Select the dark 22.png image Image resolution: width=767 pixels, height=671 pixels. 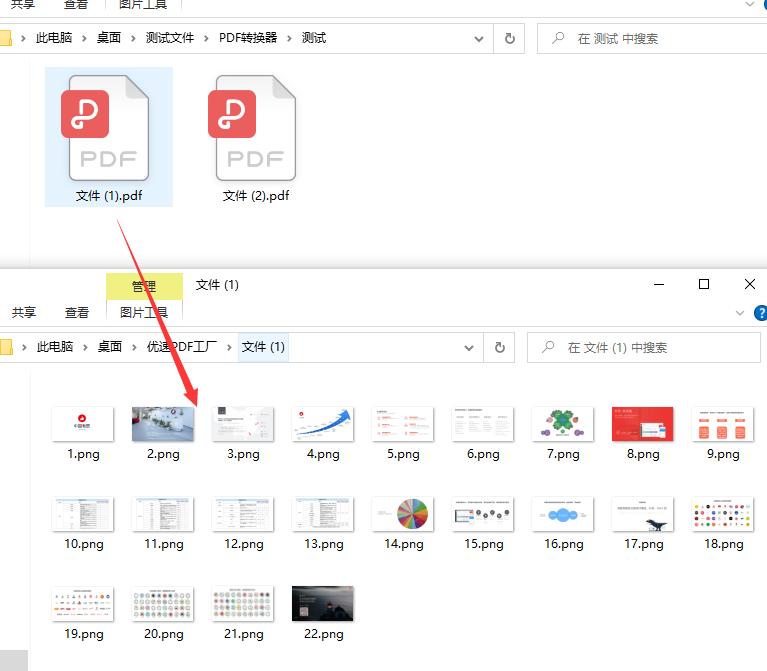323,604
